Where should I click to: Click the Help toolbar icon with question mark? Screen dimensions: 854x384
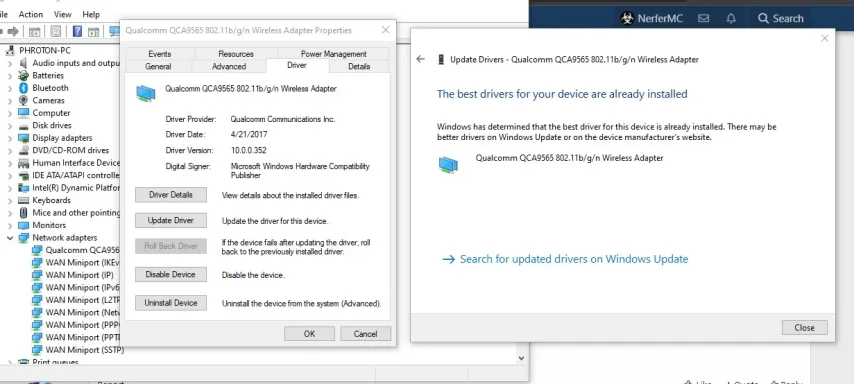(77, 31)
